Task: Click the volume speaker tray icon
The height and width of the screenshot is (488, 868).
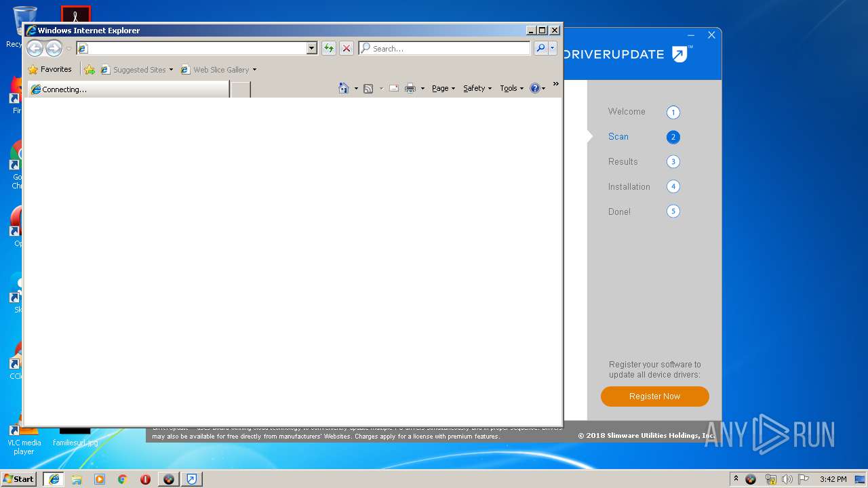Action: point(787,479)
